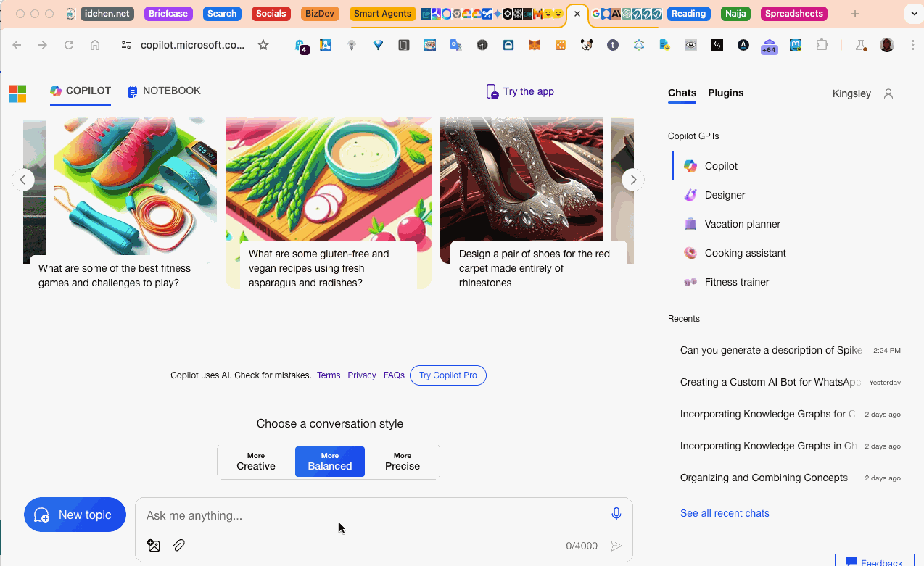The width and height of the screenshot is (924, 566).
Task: Select More Precise conversation style
Action: coord(403,462)
